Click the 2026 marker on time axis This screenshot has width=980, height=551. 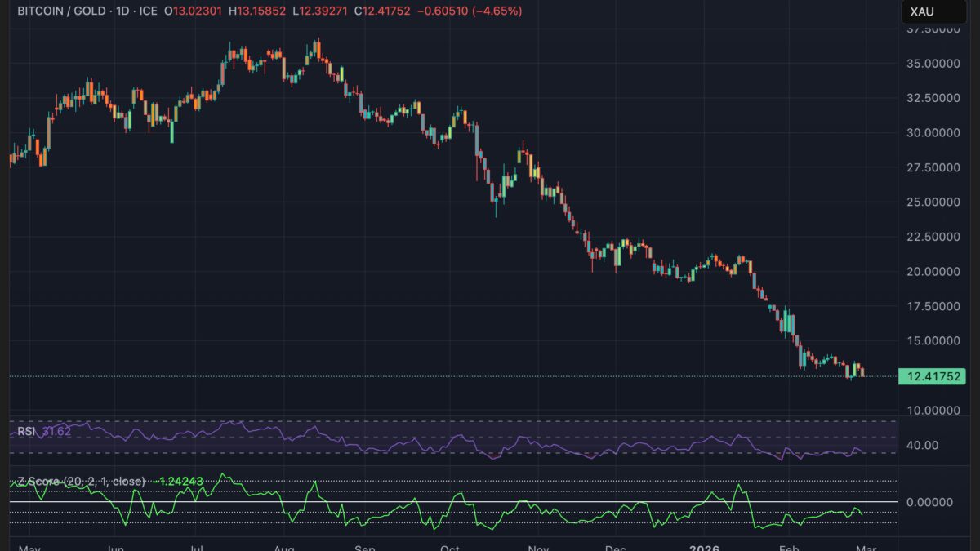pos(703,546)
